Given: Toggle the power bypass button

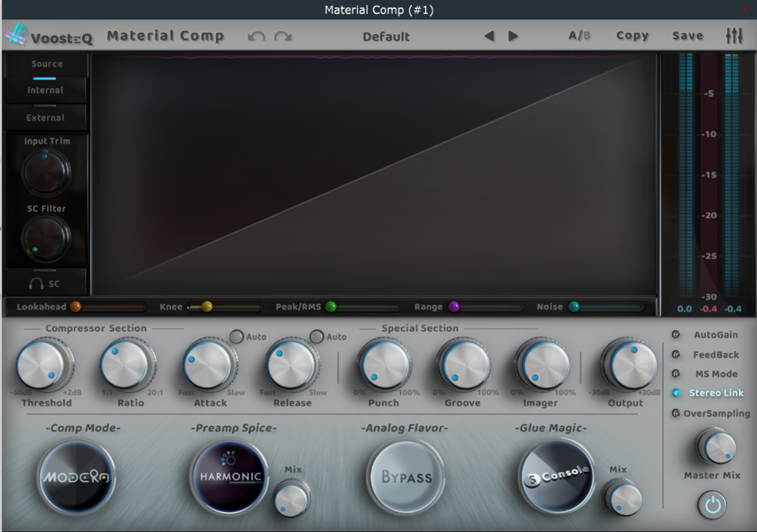Looking at the screenshot, I should (x=712, y=505).
